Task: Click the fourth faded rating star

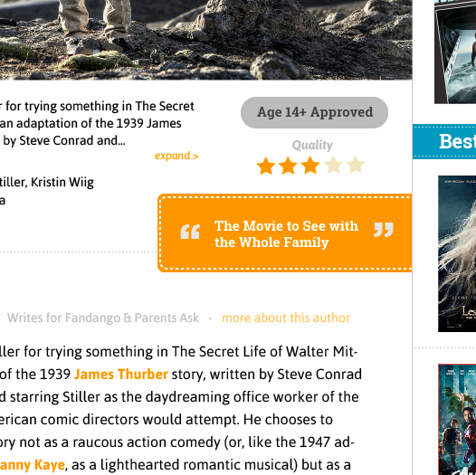Action: click(333, 165)
